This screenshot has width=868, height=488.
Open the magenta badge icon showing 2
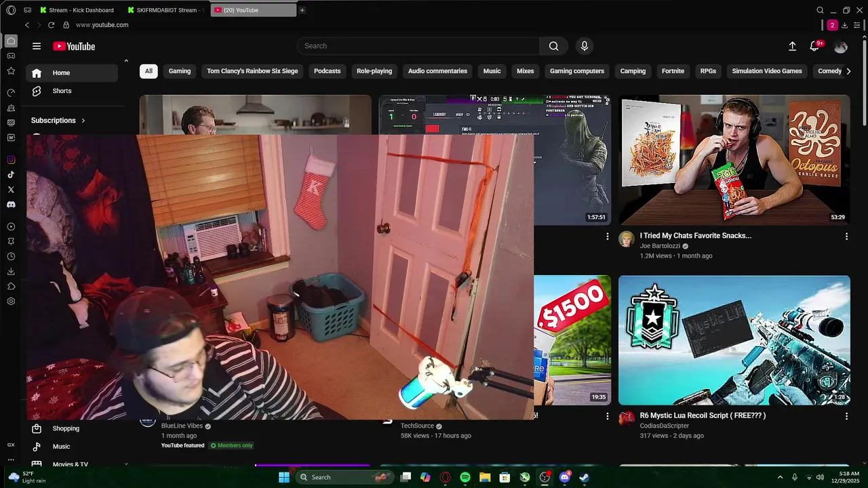click(x=832, y=25)
